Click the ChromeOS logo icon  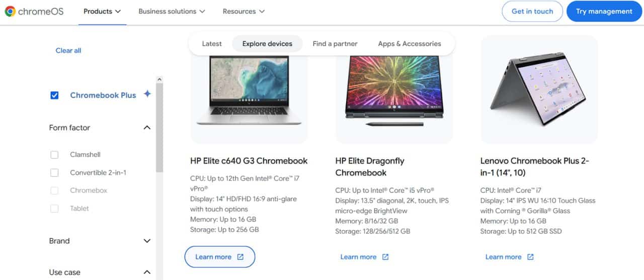point(10,12)
